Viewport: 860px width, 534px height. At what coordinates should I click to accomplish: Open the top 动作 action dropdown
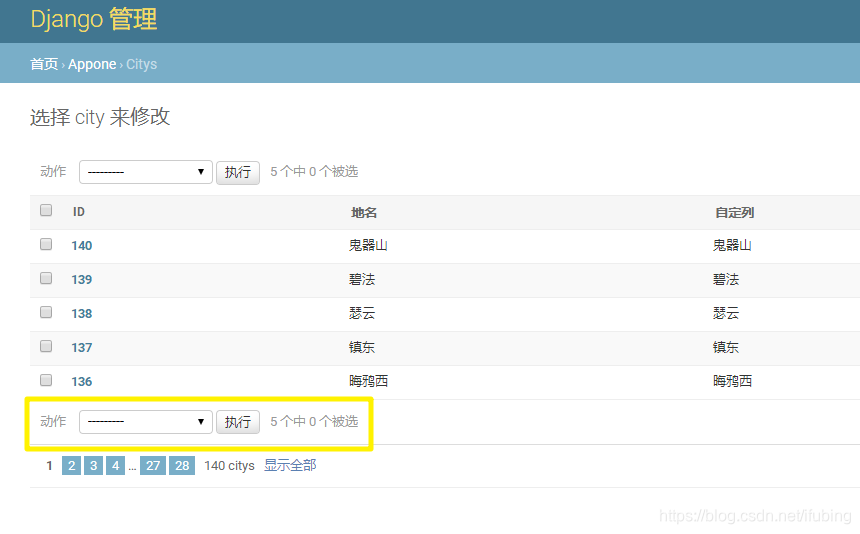pyautogui.click(x=146, y=172)
